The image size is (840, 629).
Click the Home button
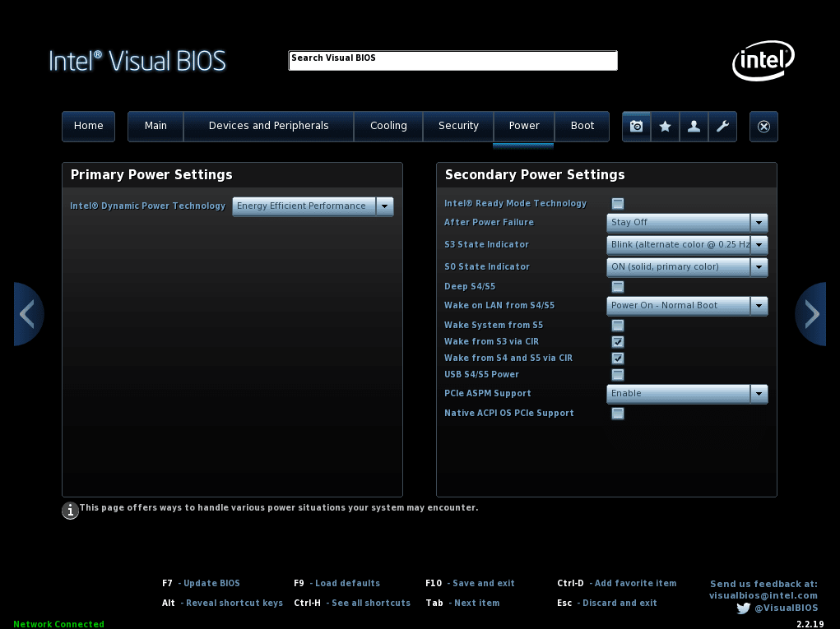point(88,127)
